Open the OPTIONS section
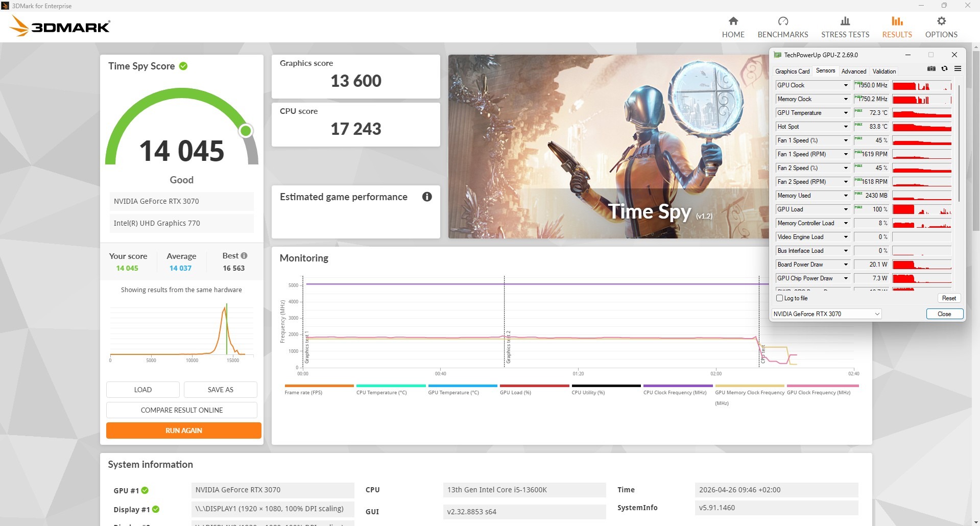The height and width of the screenshot is (526, 980). (x=941, y=27)
